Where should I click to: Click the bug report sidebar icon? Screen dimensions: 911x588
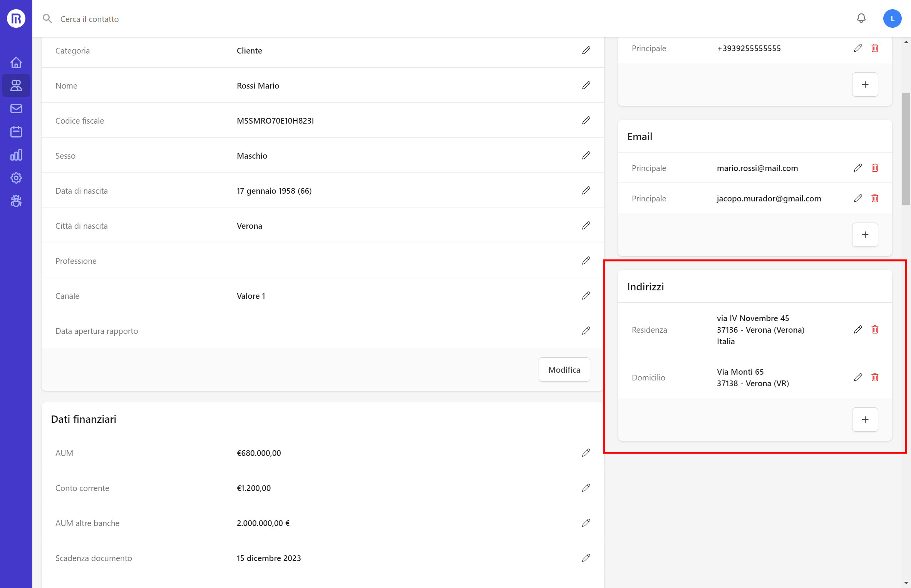(16, 201)
